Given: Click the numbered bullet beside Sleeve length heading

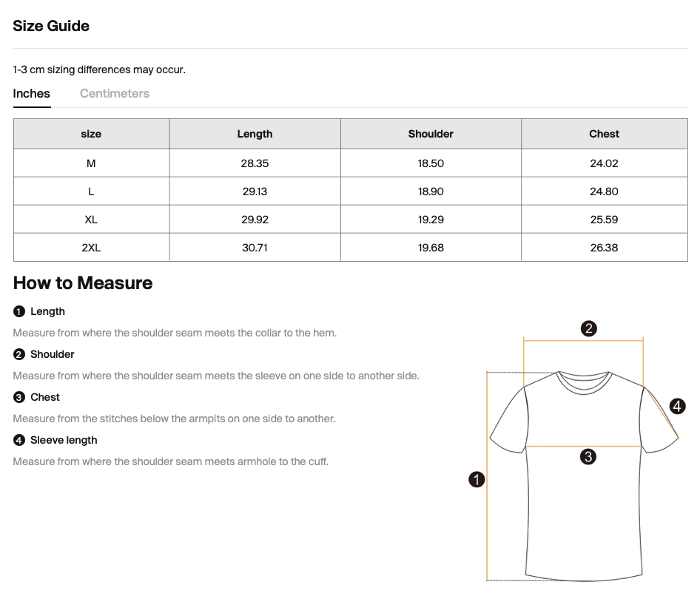Looking at the screenshot, I should click(19, 440).
